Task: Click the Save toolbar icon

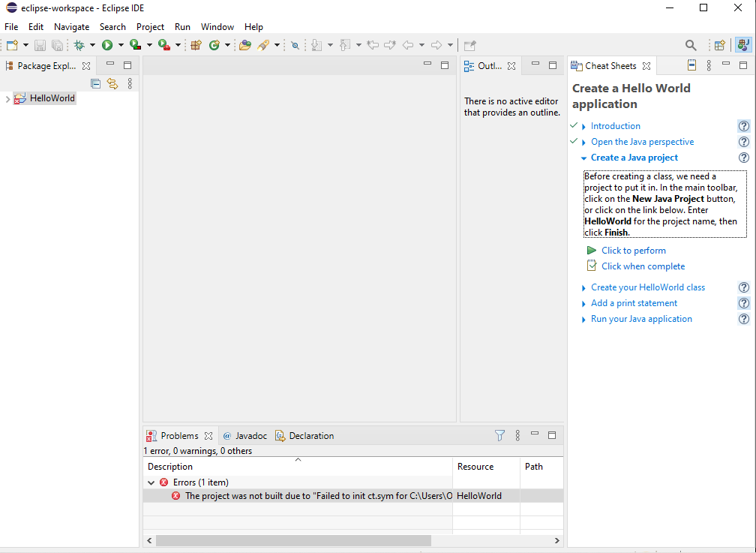Action: tap(40, 45)
